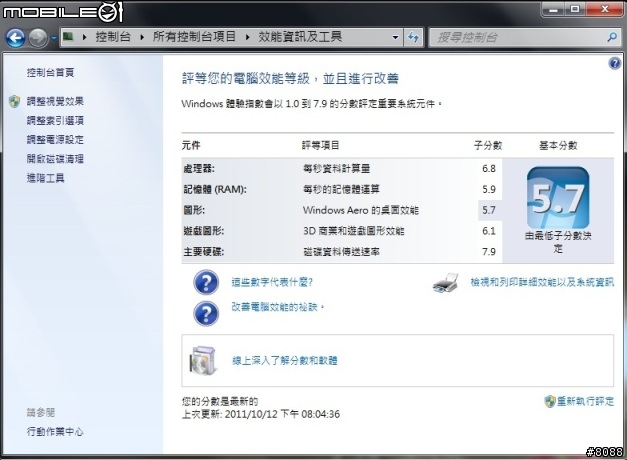Select the 圖形 row label
The image size is (627, 460).
click(194, 210)
